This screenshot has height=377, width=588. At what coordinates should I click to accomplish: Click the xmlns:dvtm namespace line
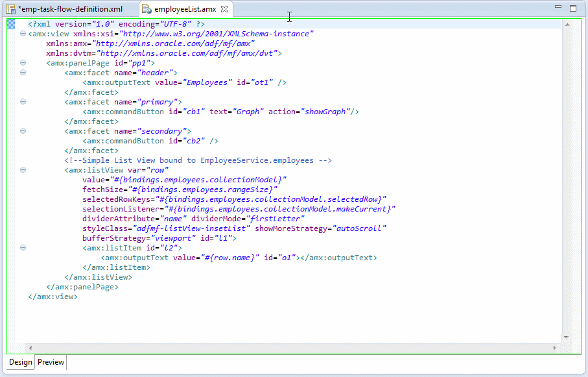[x=164, y=53]
